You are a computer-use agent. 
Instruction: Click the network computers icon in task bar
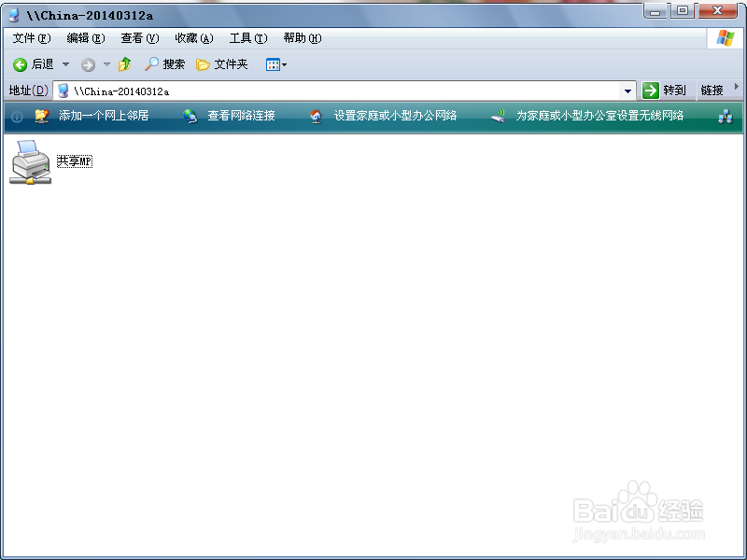pyautogui.click(x=726, y=117)
